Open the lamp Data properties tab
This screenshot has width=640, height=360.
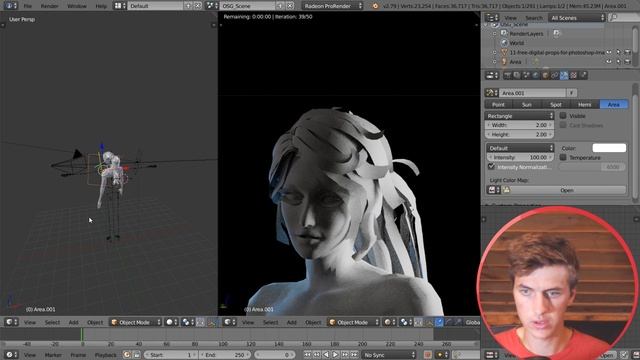pos(564,76)
